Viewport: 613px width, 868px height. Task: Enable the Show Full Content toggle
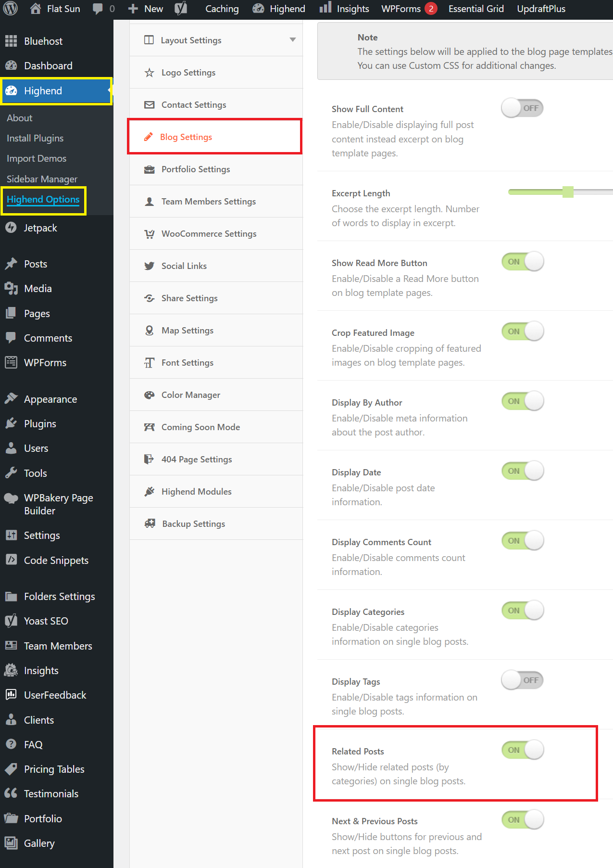(522, 108)
